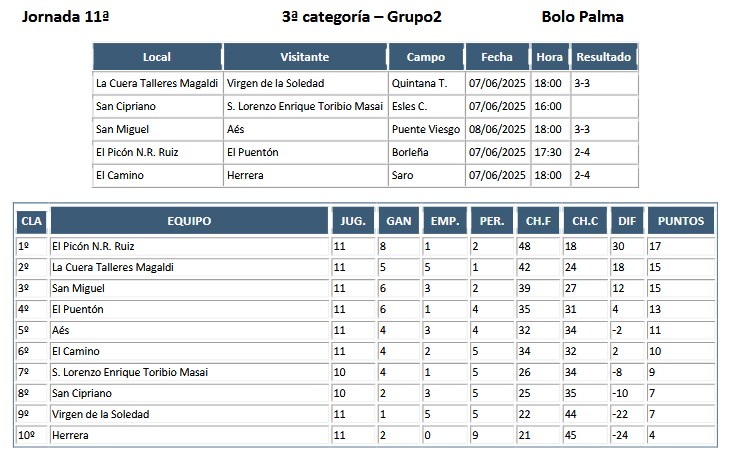Select the 3ª categoría – Grupo2 heading
Image resolution: width=733 pixels, height=459 pixels.
[361, 17]
